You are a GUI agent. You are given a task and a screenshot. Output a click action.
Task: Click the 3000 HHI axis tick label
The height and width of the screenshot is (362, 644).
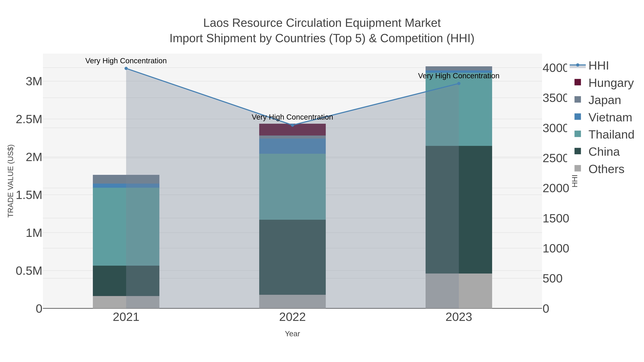point(555,128)
